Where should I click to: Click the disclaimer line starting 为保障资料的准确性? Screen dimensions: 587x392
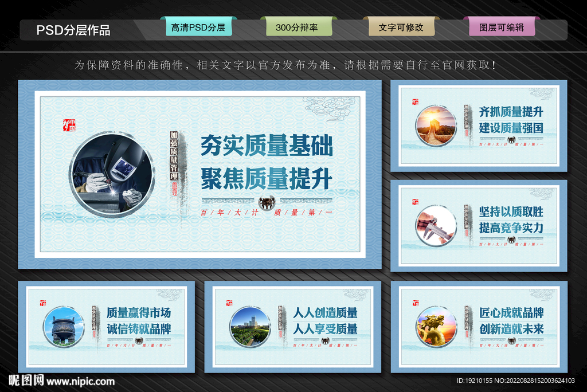click(x=285, y=65)
